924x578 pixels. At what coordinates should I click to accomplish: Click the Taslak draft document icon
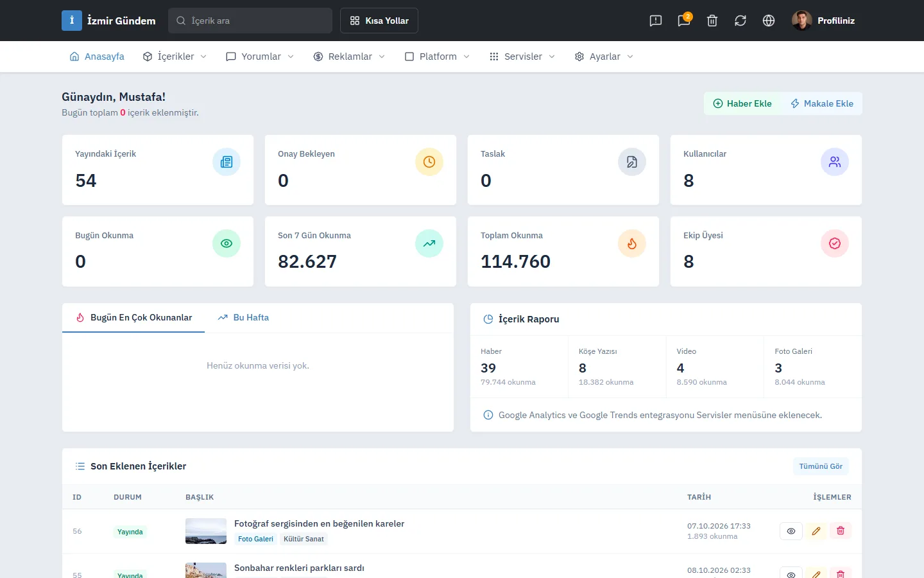pos(632,162)
